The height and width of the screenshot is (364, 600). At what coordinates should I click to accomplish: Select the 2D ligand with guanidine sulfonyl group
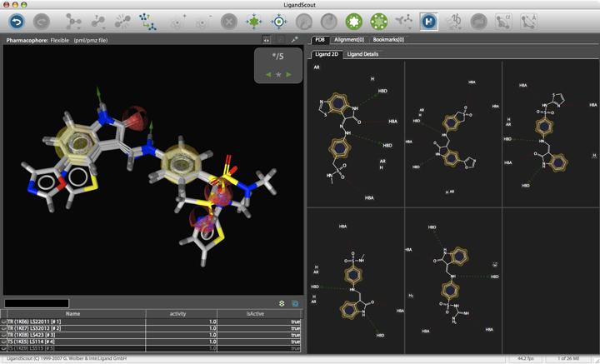(453, 281)
